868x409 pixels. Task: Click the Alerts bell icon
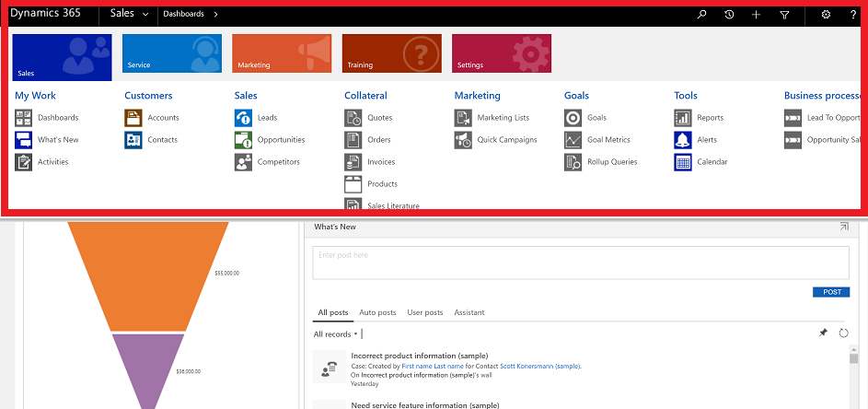click(x=682, y=140)
